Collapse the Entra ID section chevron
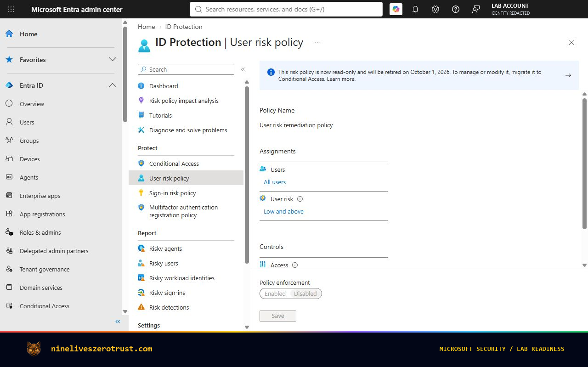Screen dimensions: 588x367 point(113,85)
